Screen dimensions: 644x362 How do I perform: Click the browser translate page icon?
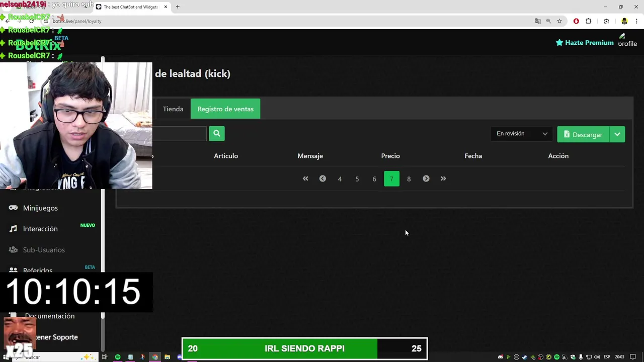[x=538, y=21]
